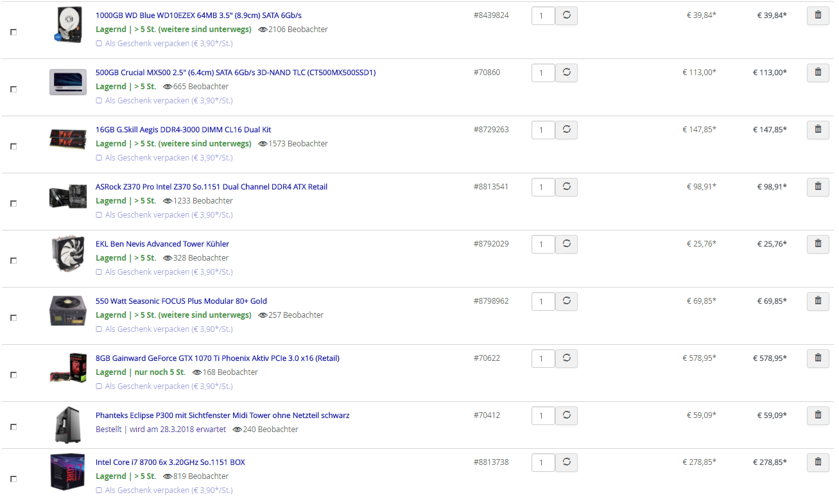Open EKL Ben Nevis Advanced Tower Kühler link

pos(162,244)
